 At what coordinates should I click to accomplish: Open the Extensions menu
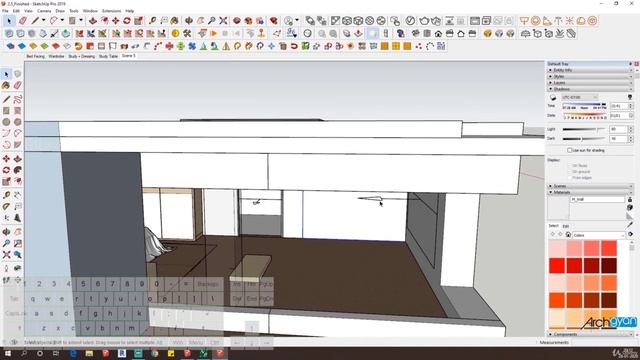(x=111, y=11)
